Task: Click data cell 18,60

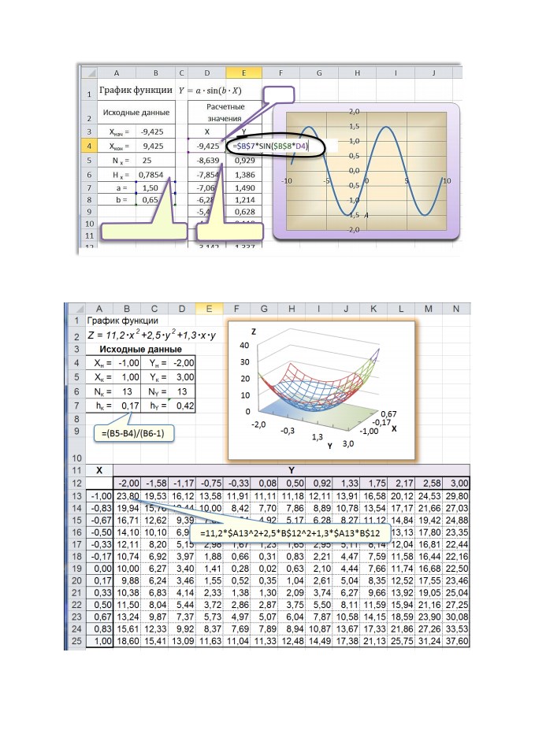Action: (x=128, y=641)
